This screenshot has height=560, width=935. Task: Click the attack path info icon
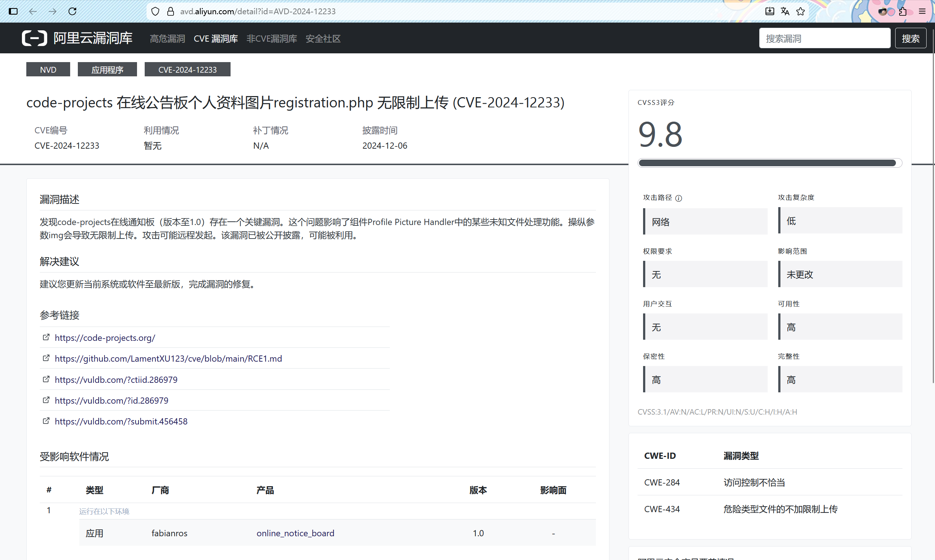679,198
